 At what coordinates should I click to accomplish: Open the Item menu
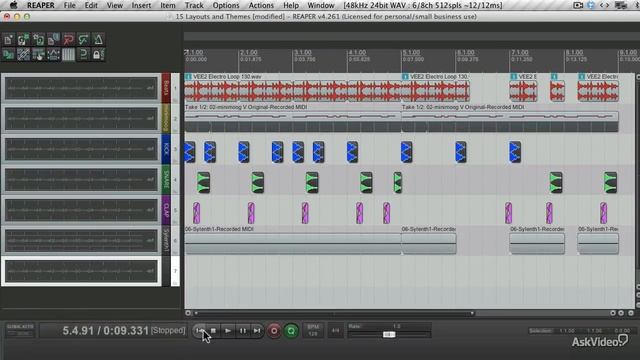pos(168,5)
